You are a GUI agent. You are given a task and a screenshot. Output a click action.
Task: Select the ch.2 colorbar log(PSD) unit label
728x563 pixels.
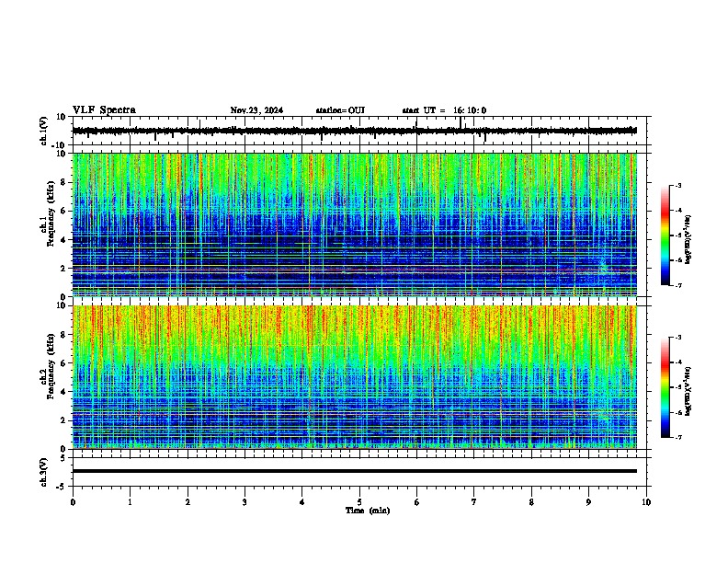point(688,391)
